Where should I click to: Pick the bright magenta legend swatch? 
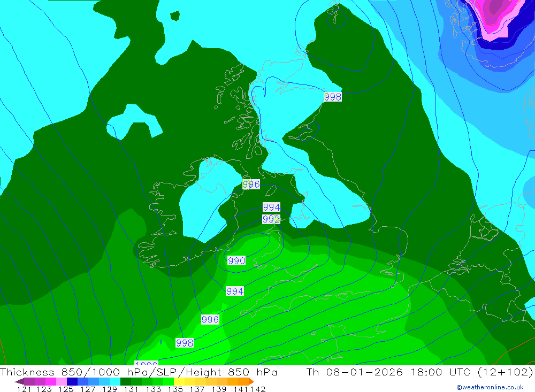point(50,381)
